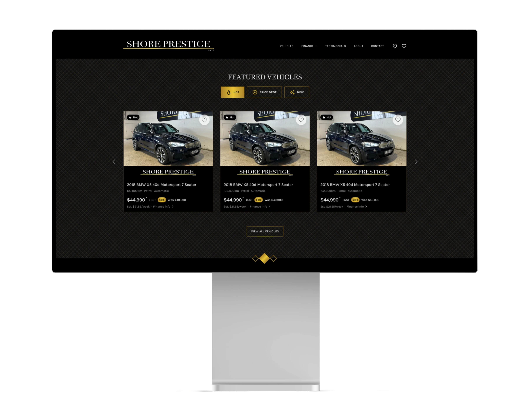Open the Finance dropdown menu
The width and height of the screenshot is (532, 405).
coord(309,46)
